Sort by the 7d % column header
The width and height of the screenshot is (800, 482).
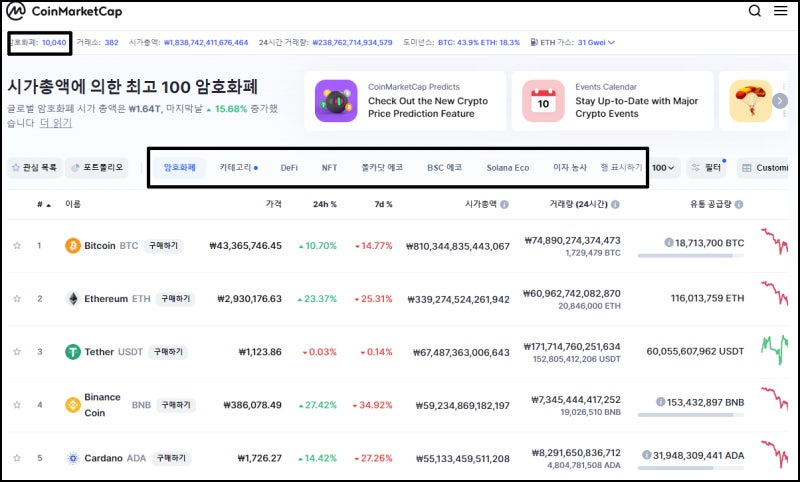pos(383,204)
